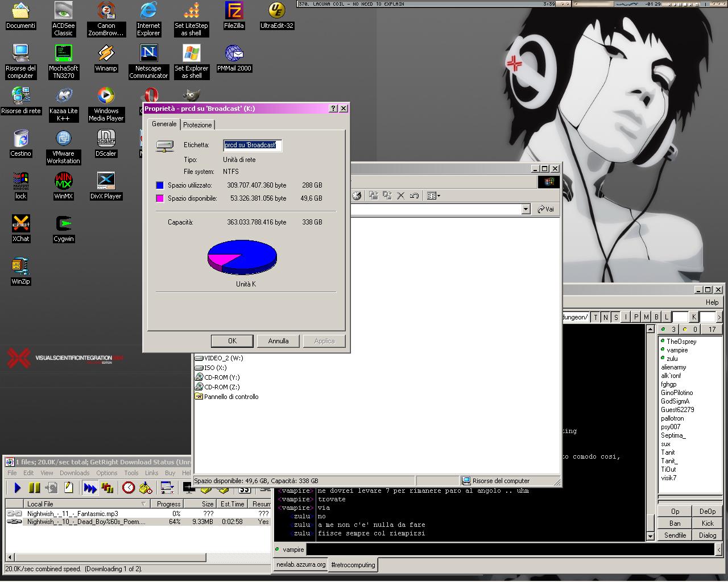Switch to the #retrocomputing channel tab
Image resolution: width=728 pixels, height=582 pixels.
coord(353,565)
